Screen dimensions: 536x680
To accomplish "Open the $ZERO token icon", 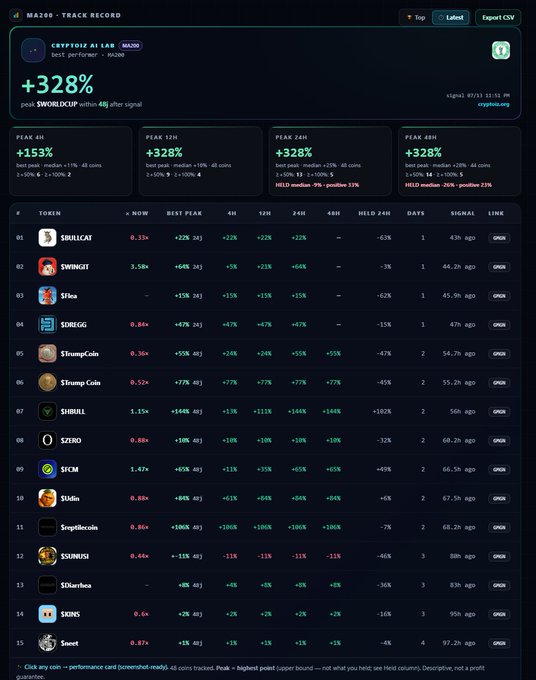I will (47, 440).
